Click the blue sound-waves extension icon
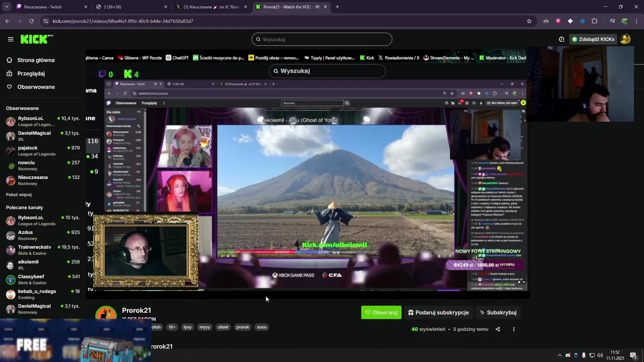Screen dimensions: 644x362 [x=582, y=21]
